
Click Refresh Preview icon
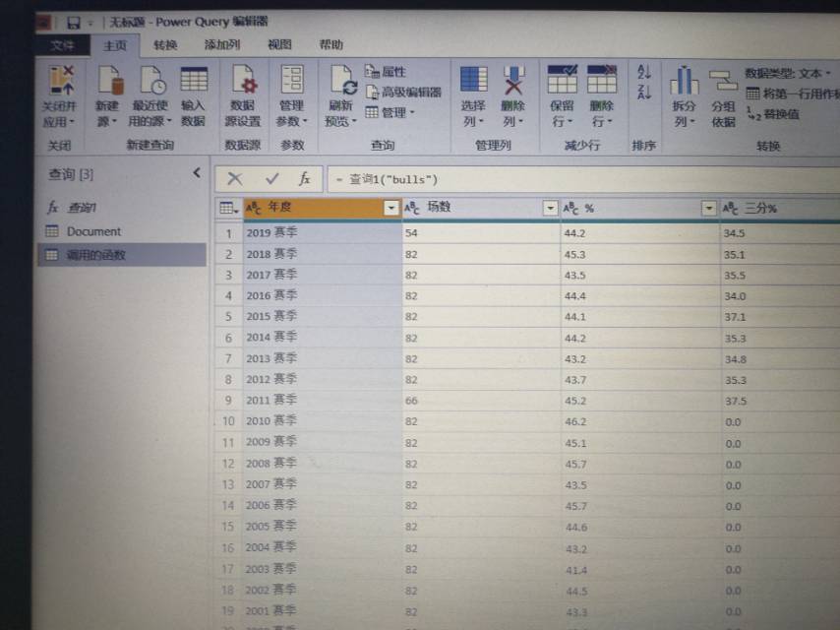pos(342,81)
